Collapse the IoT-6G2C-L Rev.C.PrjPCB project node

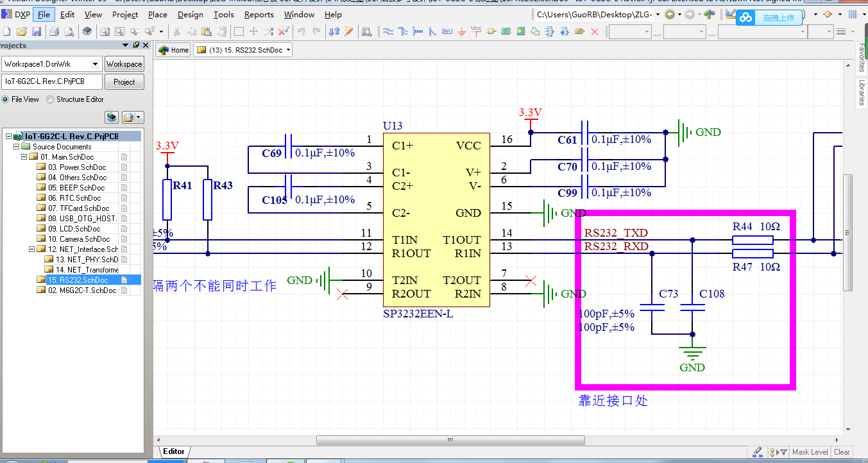coord(8,137)
